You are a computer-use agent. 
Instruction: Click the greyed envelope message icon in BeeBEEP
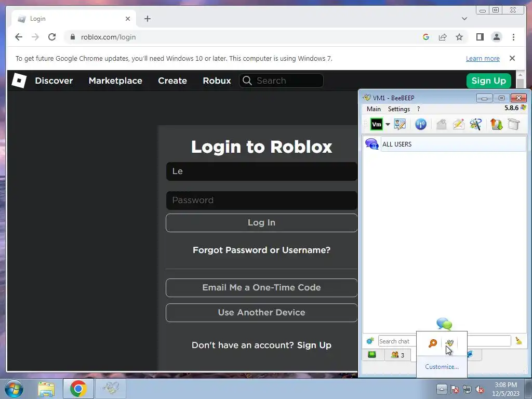[x=441, y=124]
